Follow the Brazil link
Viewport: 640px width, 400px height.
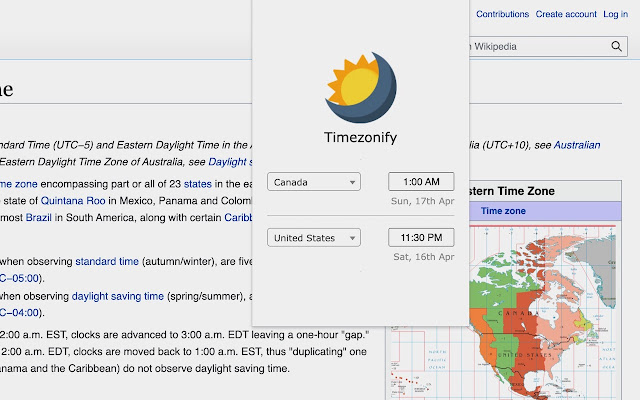click(38, 218)
